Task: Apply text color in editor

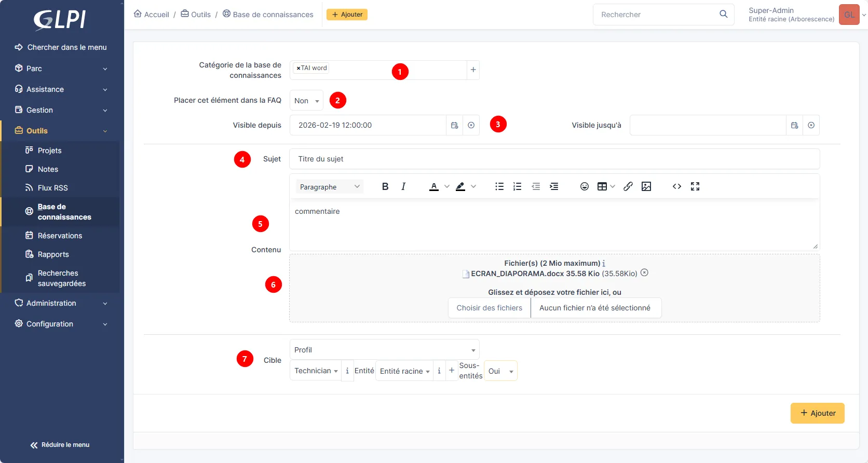Action: [x=434, y=186]
